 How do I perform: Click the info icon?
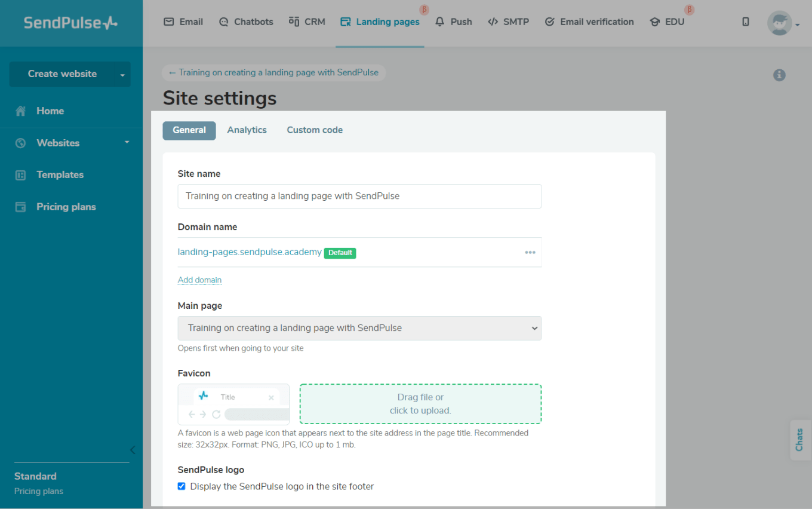(779, 75)
